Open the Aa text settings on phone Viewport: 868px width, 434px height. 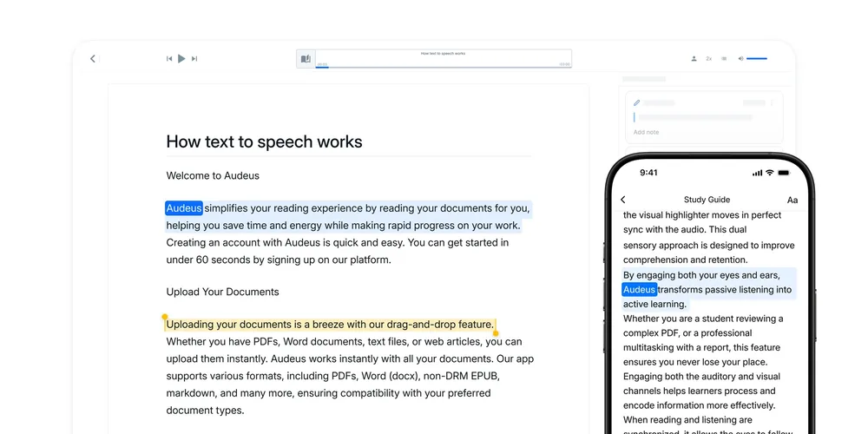point(792,200)
